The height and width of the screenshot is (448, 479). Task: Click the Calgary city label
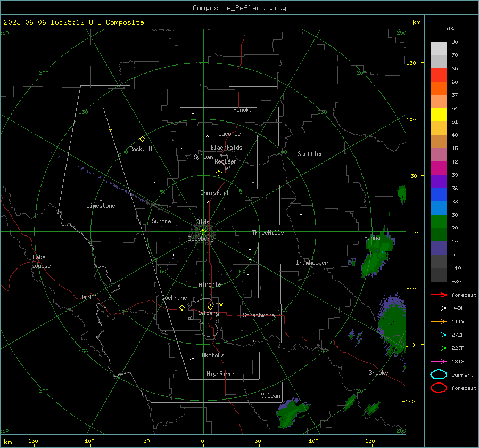pyautogui.click(x=208, y=313)
